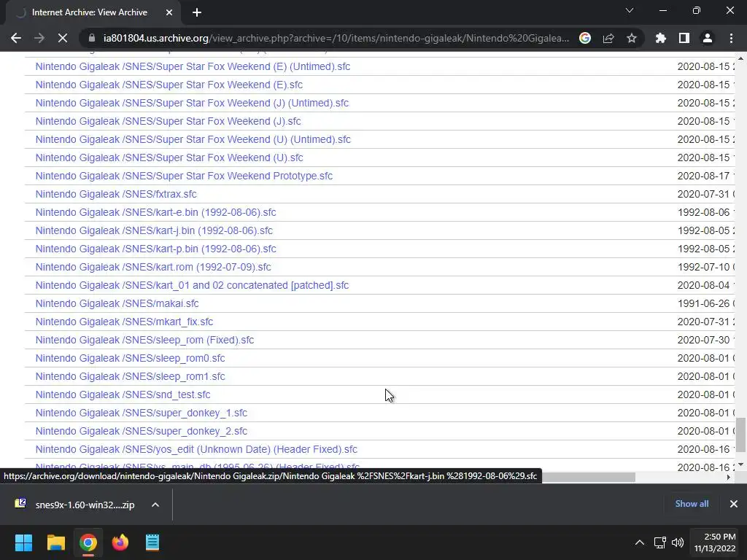
Task: Open the volume tray icon
Action: tap(678, 542)
